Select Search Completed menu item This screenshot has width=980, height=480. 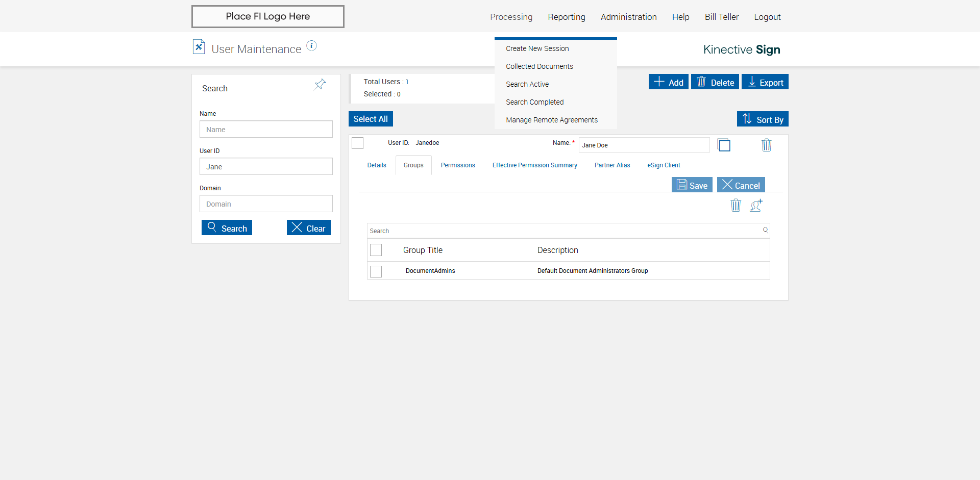coord(535,102)
